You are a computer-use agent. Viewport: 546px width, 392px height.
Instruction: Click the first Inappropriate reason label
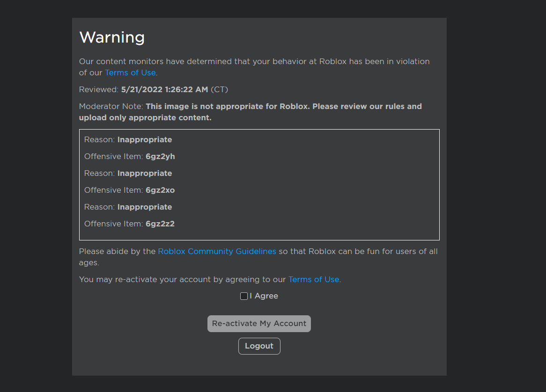(144, 139)
